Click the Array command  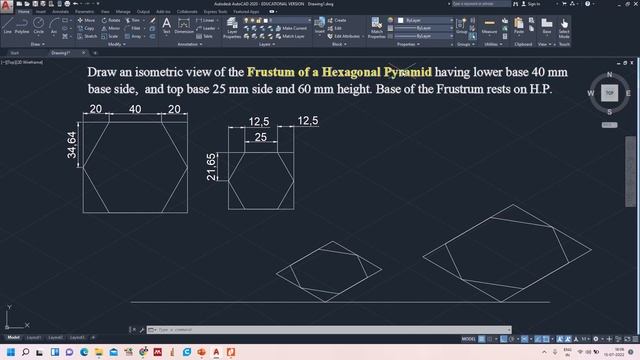pyautogui.click(x=133, y=36)
